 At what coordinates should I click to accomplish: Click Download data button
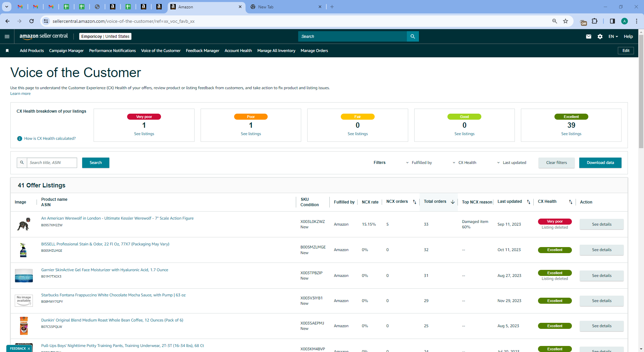600,163
